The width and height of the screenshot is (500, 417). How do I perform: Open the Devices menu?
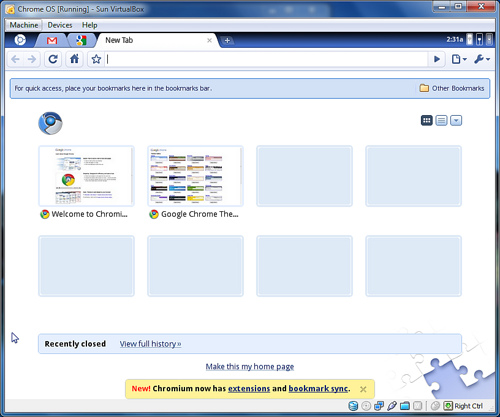pos(60,25)
